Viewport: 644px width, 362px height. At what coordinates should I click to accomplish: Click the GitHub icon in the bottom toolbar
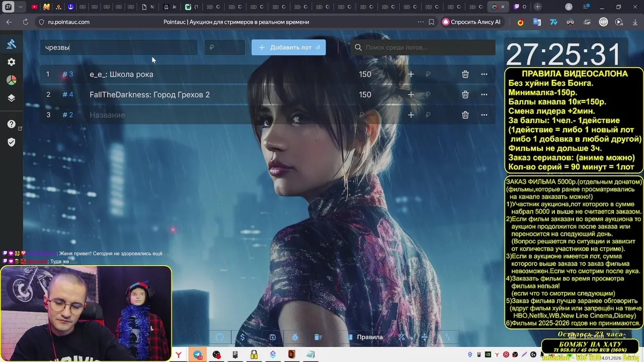[x=219, y=337]
